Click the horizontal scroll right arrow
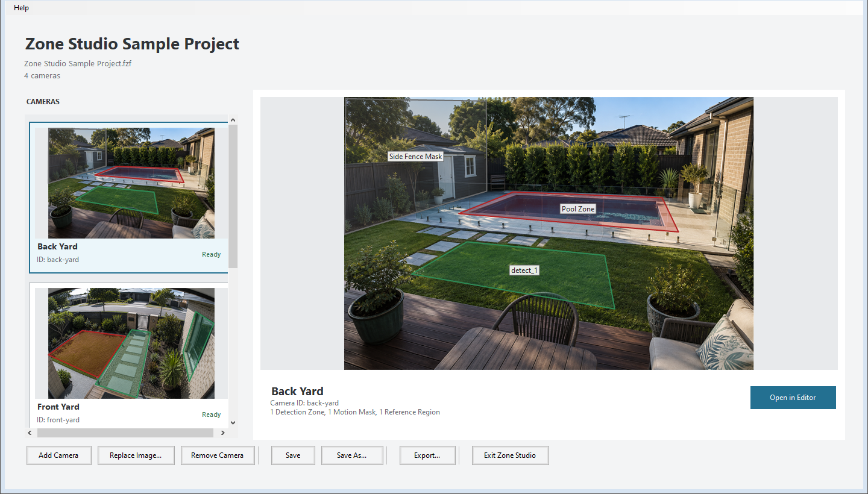Image resolution: width=868 pixels, height=494 pixels. point(222,433)
